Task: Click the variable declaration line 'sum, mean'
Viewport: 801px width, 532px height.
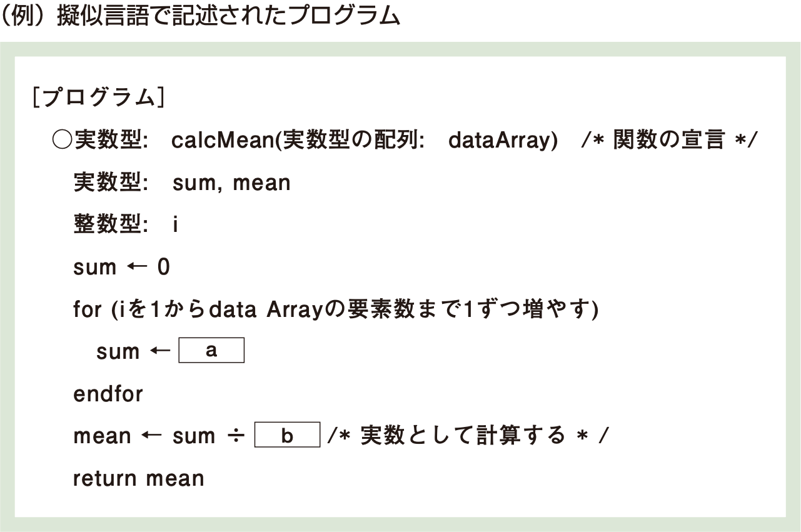Action: pyautogui.click(x=231, y=183)
